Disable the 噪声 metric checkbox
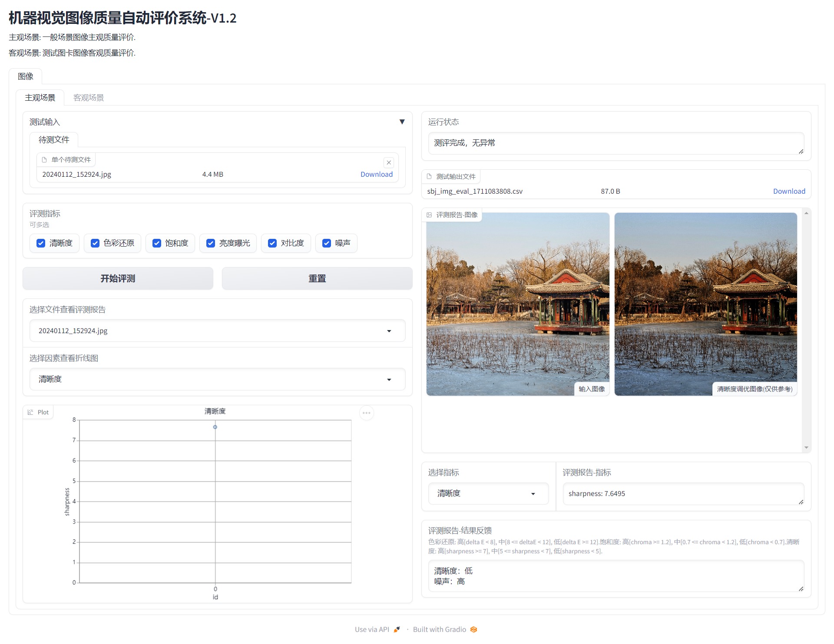Viewport: 834px width, 644px height. 327,243
